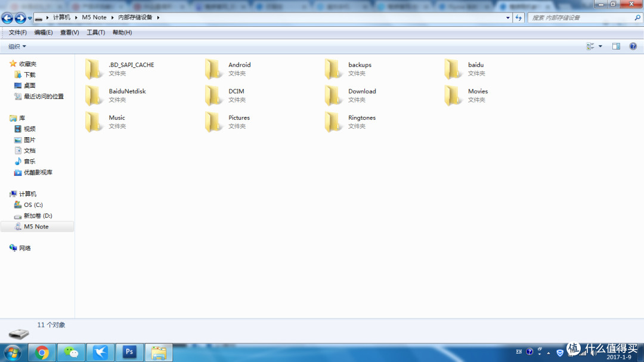Open the 帮助(H) menu
Image resolution: width=644 pixels, height=362 pixels.
(122, 32)
